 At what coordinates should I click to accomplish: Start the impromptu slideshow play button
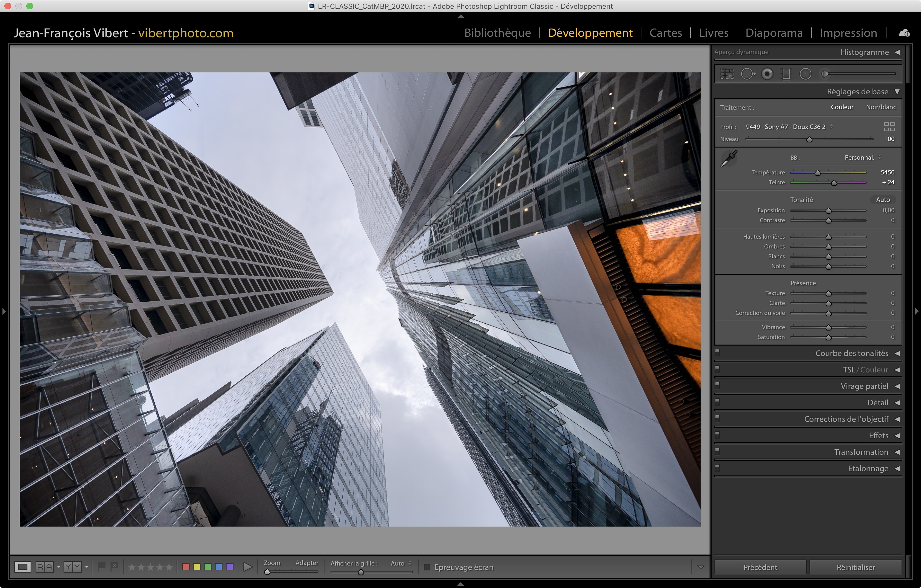(x=248, y=567)
